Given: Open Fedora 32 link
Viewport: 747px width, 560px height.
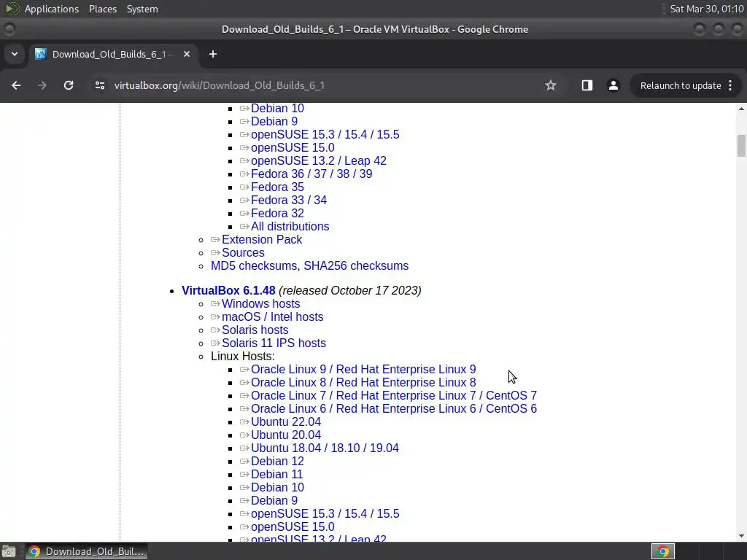Looking at the screenshot, I should 277,214.
